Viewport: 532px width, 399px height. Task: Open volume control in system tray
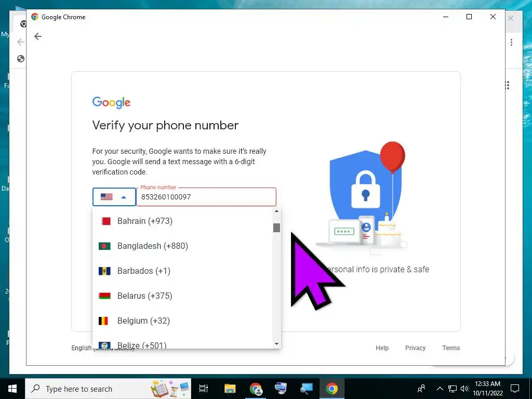464,389
